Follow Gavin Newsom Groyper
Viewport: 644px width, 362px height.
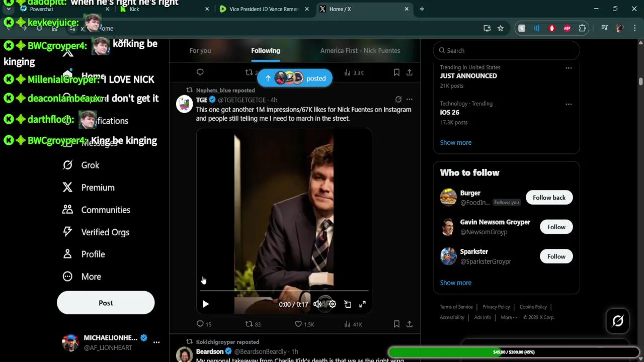click(x=556, y=227)
